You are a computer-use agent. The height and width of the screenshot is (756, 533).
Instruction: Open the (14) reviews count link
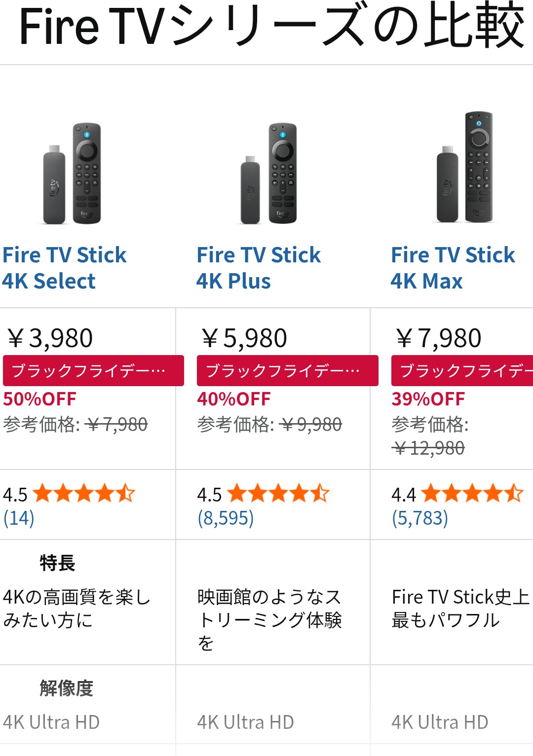tap(19, 518)
